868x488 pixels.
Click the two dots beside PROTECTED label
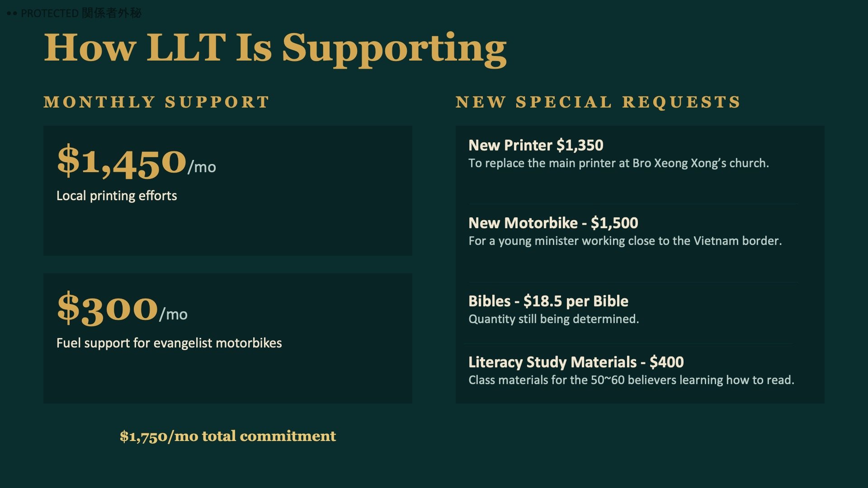click(12, 14)
